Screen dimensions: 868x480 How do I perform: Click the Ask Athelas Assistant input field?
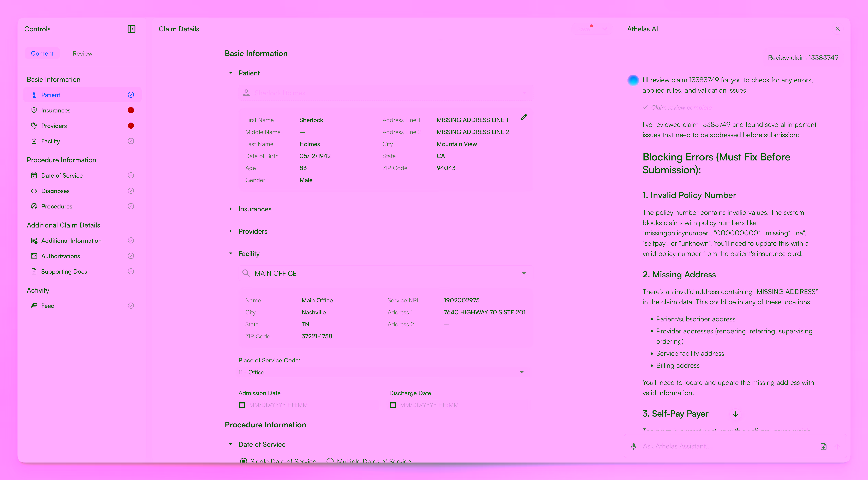tap(724, 446)
